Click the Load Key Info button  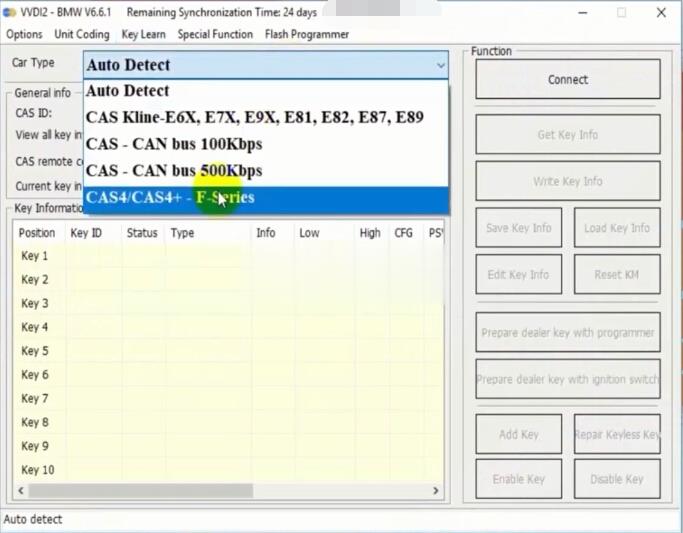[x=617, y=228]
